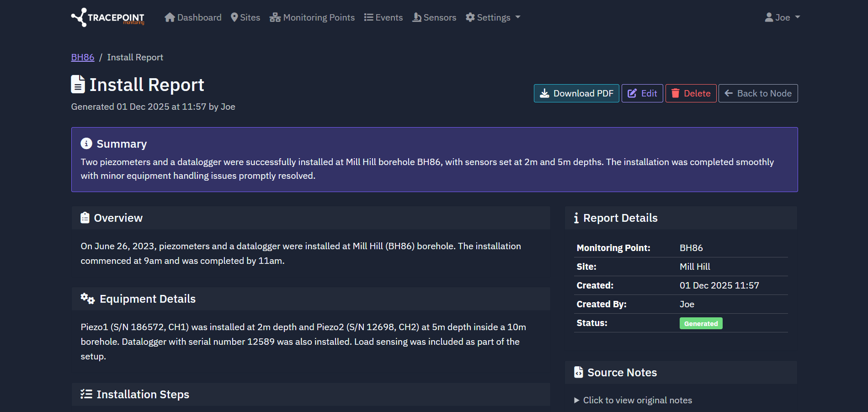
Task: Click the checklist icon beside Installation Steps
Action: pos(86,394)
